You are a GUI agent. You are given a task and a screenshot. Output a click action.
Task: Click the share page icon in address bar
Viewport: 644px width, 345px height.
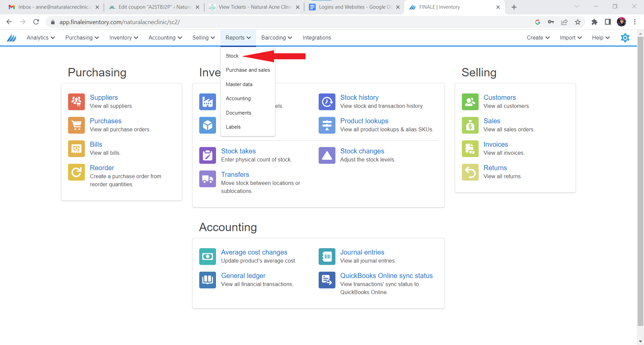[564, 22]
